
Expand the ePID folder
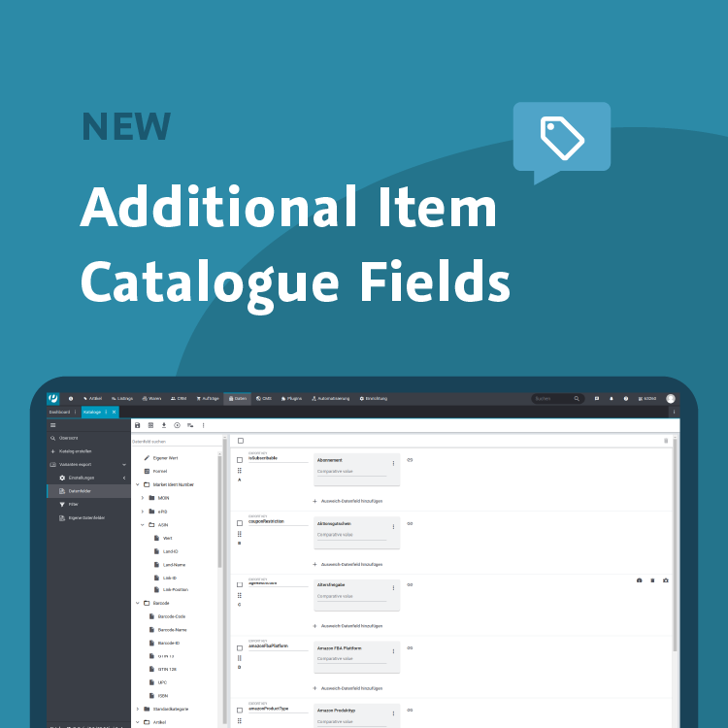(x=143, y=512)
